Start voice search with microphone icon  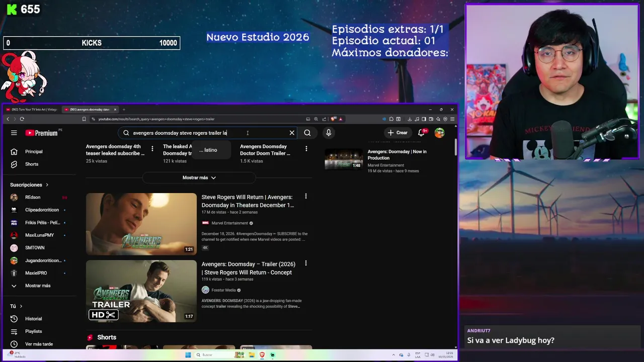(x=329, y=133)
